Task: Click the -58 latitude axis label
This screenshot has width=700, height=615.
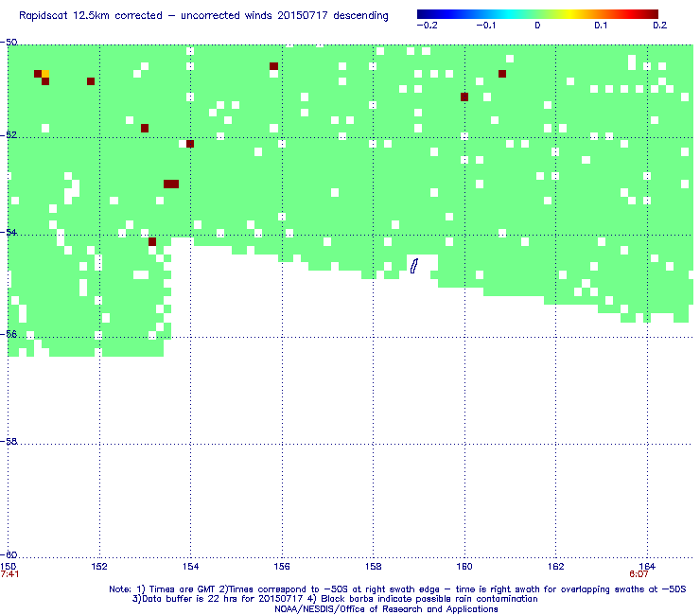Action: (x=9, y=441)
